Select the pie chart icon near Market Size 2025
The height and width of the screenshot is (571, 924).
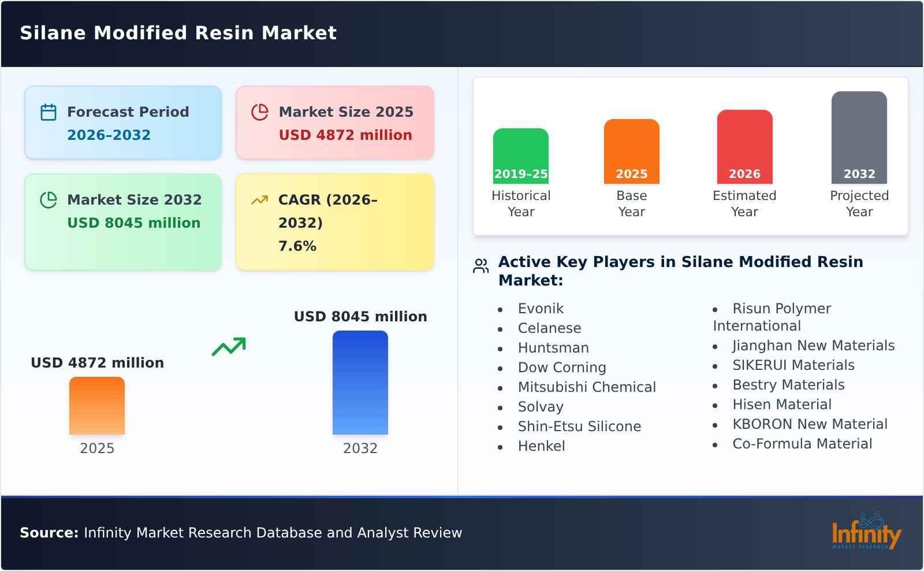pyautogui.click(x=260, y=112)
